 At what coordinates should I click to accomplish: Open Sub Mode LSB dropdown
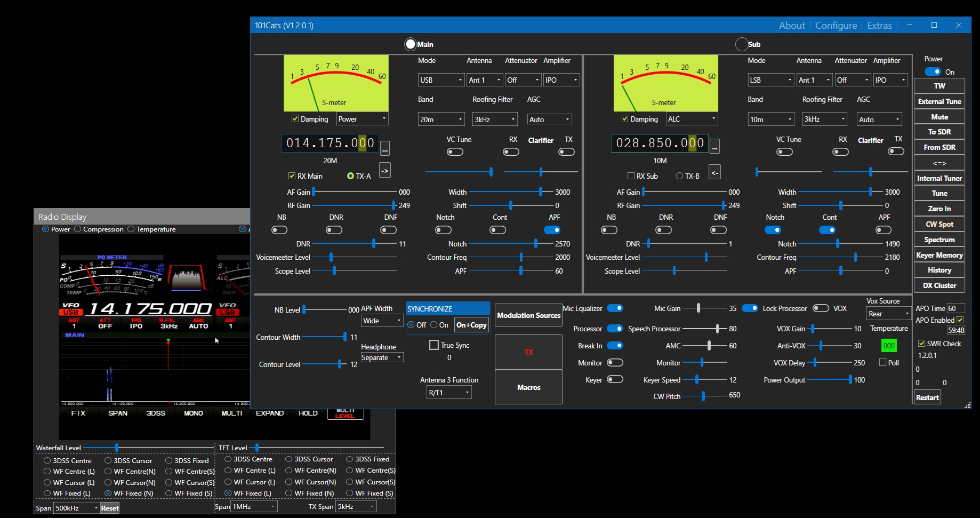[x=771, y=80]
